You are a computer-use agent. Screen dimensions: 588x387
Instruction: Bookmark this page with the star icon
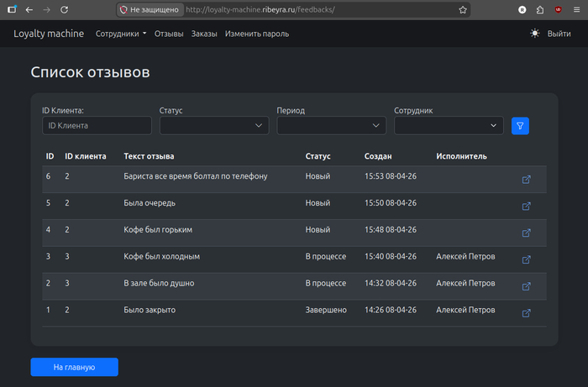coord(463,10)
